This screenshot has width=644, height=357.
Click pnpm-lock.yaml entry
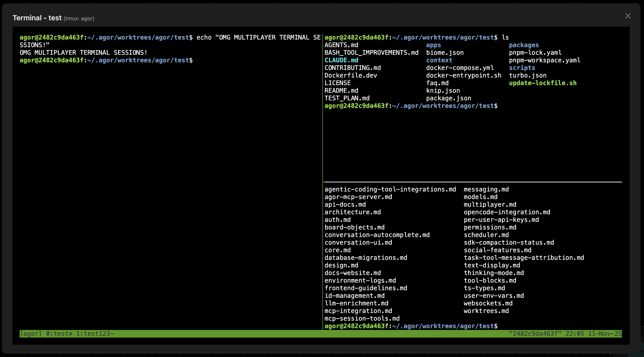tap(535, 52)
